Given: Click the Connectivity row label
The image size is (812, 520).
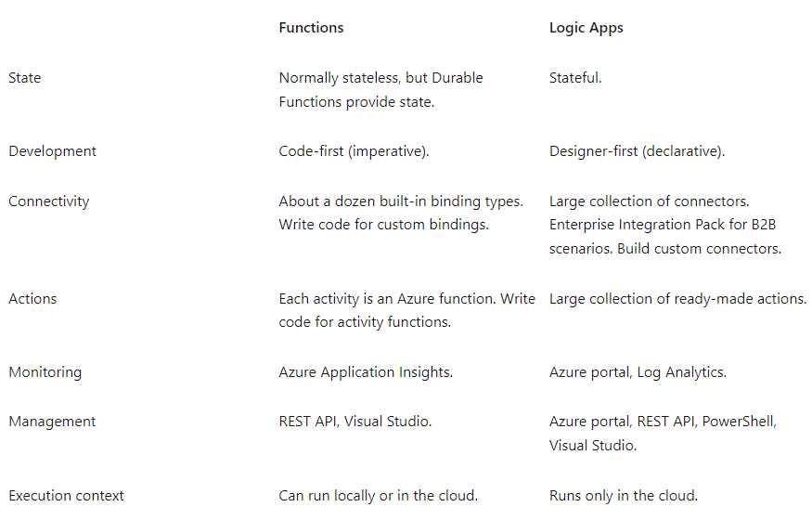Looking at the screenshot, I should tap(48, 201).
